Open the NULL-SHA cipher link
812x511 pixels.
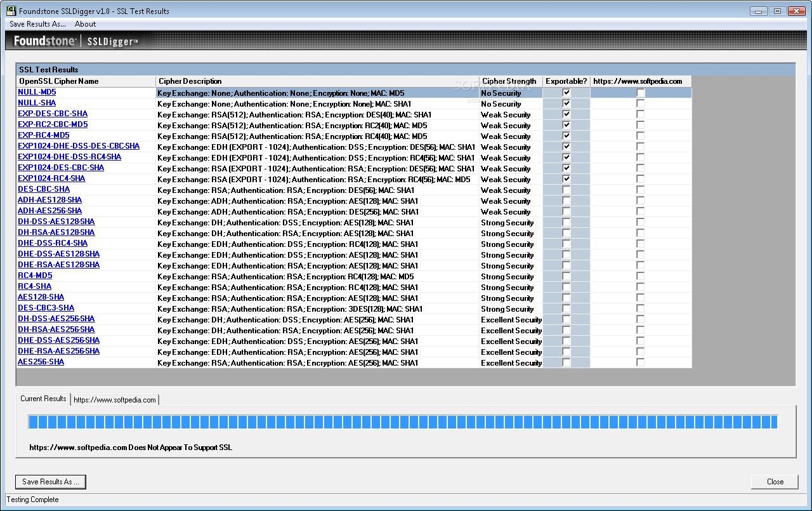pyautogui.click(x=37, y=103)
